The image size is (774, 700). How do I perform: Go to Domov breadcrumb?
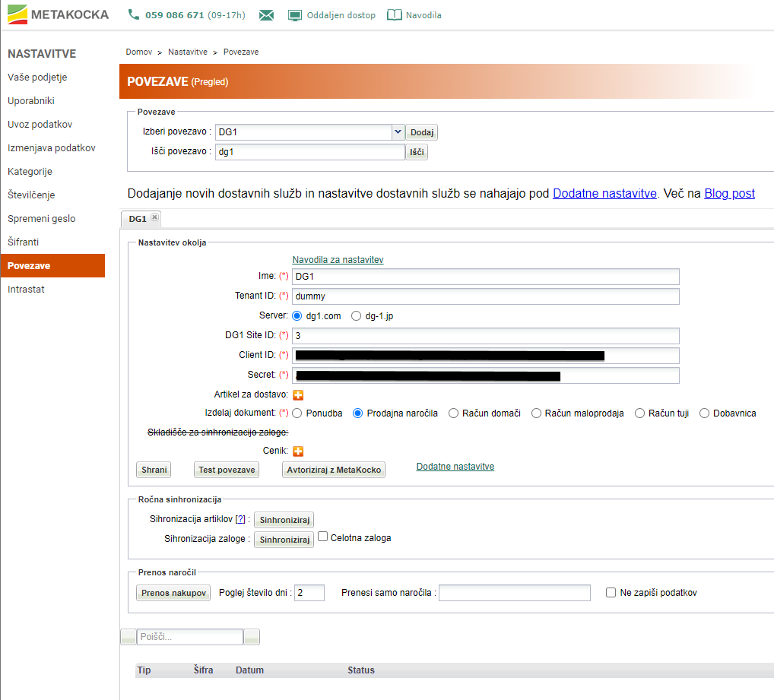pyautogui.click(x=138, y=52)
